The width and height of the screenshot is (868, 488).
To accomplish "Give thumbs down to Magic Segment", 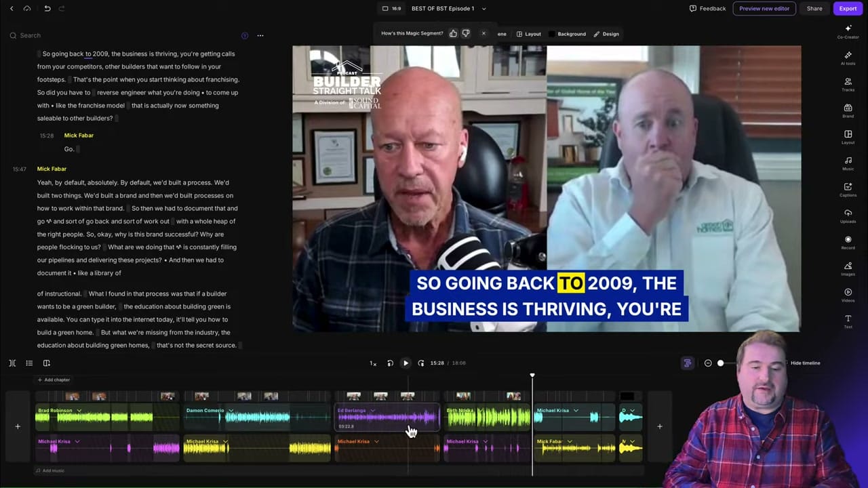I will [x=466, y=33].
